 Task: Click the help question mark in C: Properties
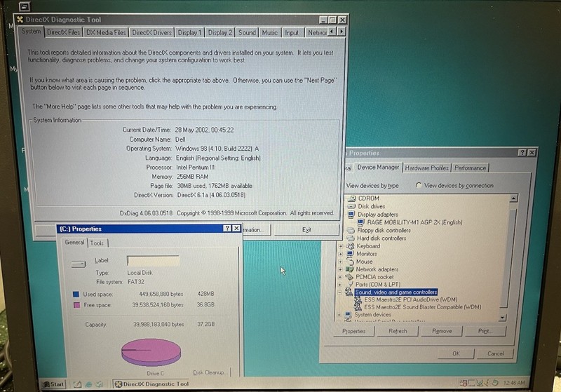coord(227,229)
